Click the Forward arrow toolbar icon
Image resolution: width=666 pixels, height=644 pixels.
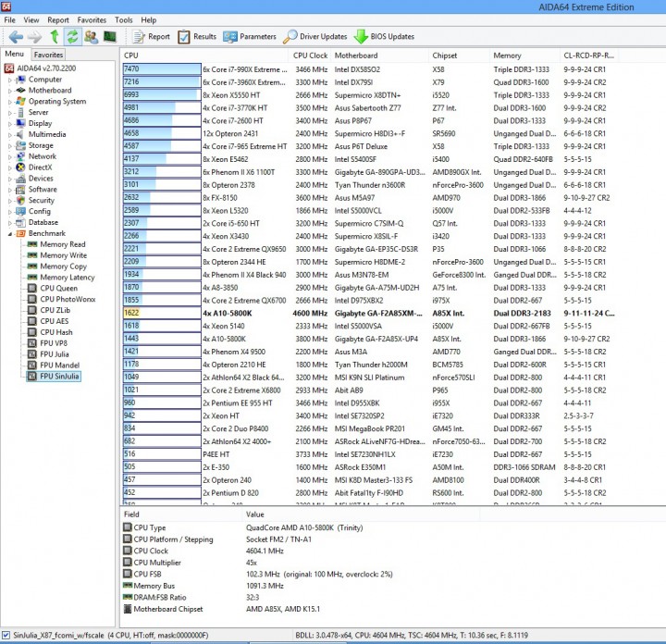coord(35,37)
